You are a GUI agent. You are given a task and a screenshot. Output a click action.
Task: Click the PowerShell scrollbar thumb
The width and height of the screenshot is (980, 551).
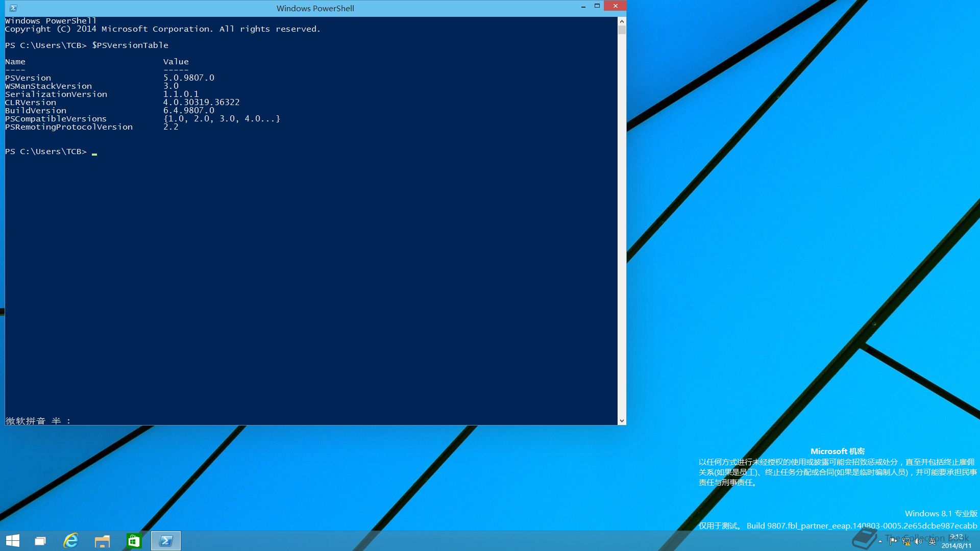[622, 30]
